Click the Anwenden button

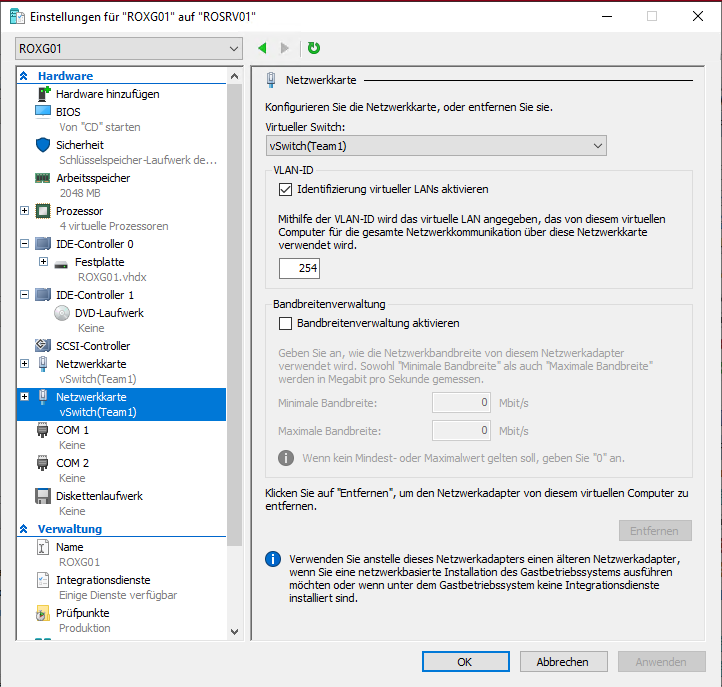coord(662,662)
